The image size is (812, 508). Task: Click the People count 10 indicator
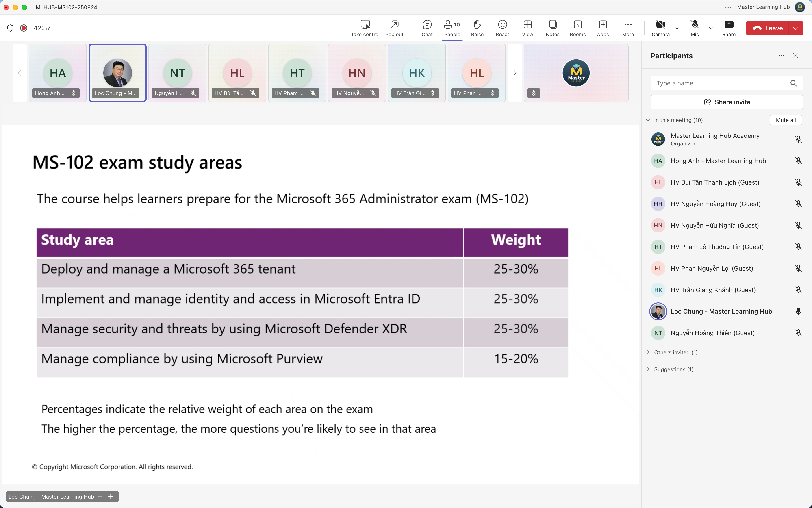pos(457,24)
